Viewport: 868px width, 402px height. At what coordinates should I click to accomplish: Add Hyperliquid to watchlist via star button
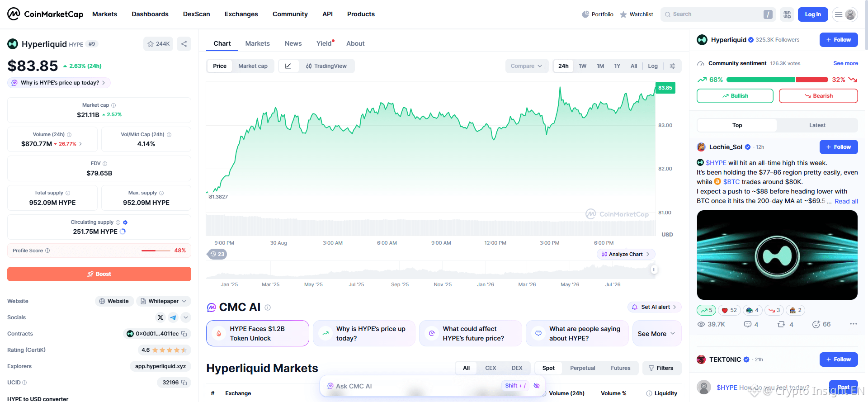[158, 44]
